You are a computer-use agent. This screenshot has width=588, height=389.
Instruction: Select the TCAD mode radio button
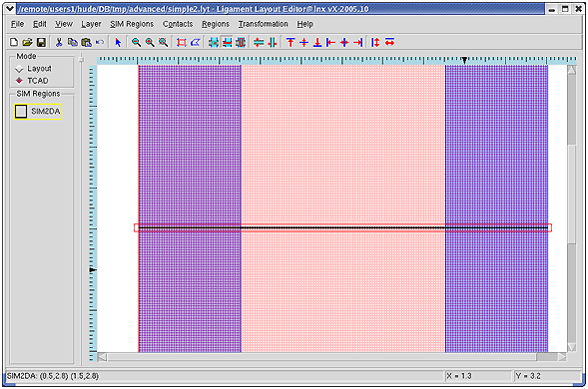coord(19,81)
